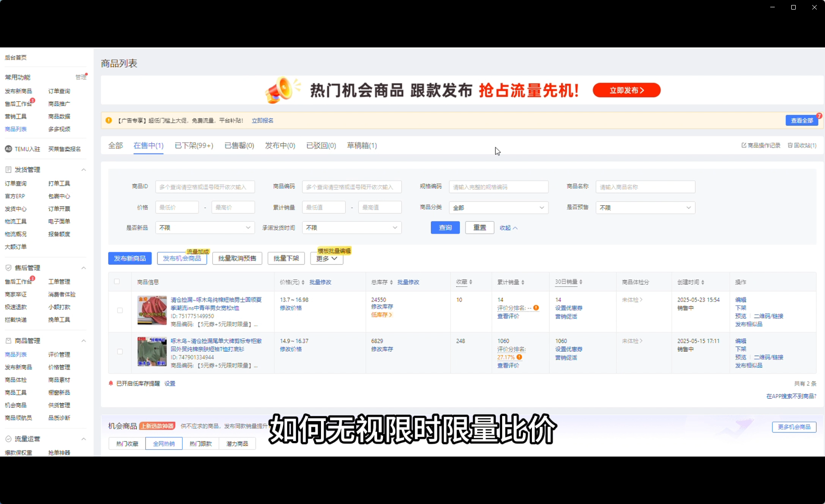Open 商品操作记录 via its edit icon
This screenshot has width=825, height=504.
coord(743,145)
